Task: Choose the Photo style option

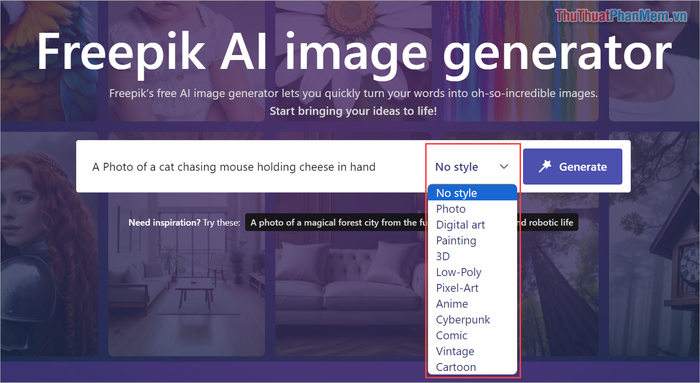Action: (472, 209)
